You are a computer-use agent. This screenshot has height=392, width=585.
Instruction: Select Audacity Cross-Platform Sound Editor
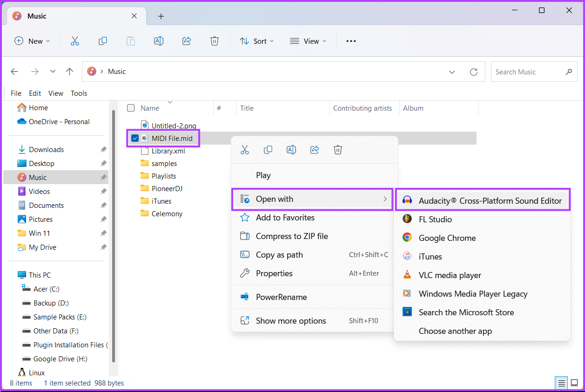point(482,201)
